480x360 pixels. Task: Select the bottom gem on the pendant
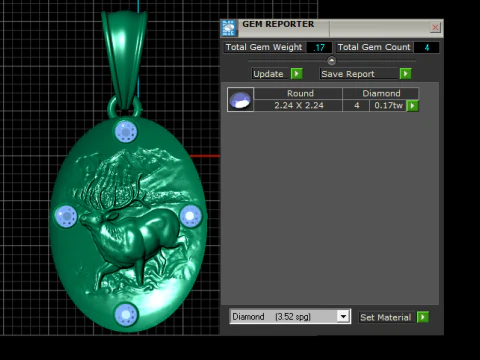126,315
